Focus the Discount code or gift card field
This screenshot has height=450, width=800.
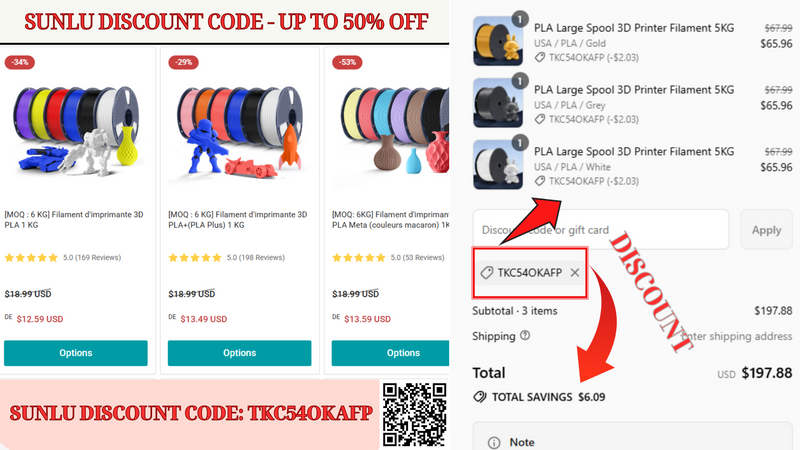pyautogui.click(x=601, y=230)
